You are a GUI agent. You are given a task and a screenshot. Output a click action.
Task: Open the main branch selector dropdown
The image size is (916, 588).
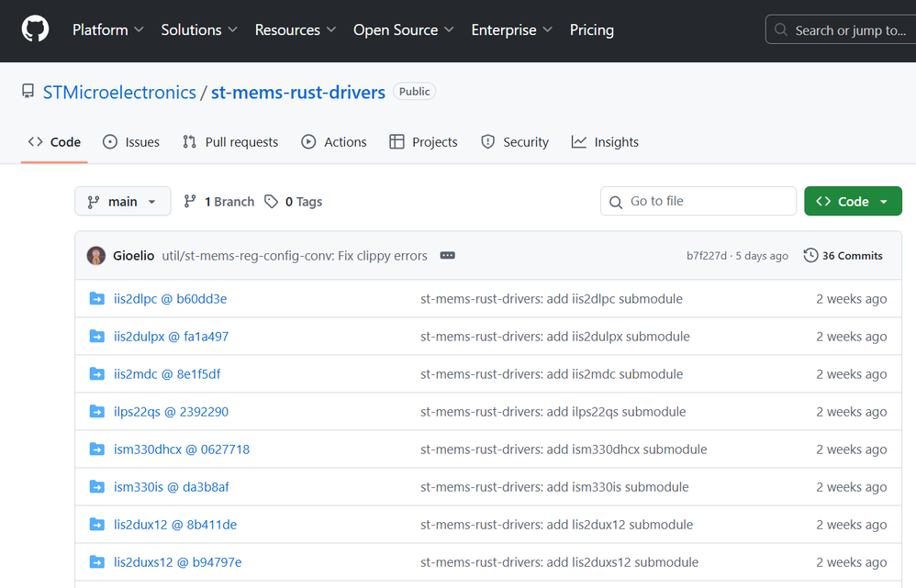coord(122,201)
